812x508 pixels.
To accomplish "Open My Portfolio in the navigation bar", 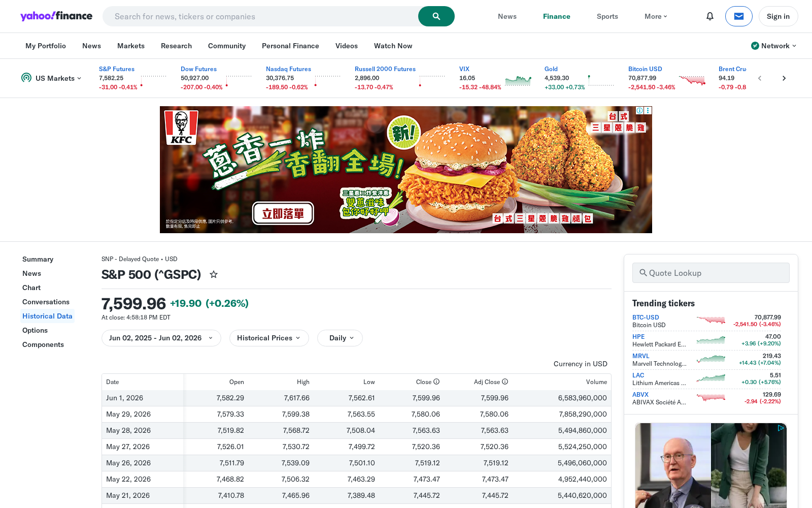I will 46,46.
